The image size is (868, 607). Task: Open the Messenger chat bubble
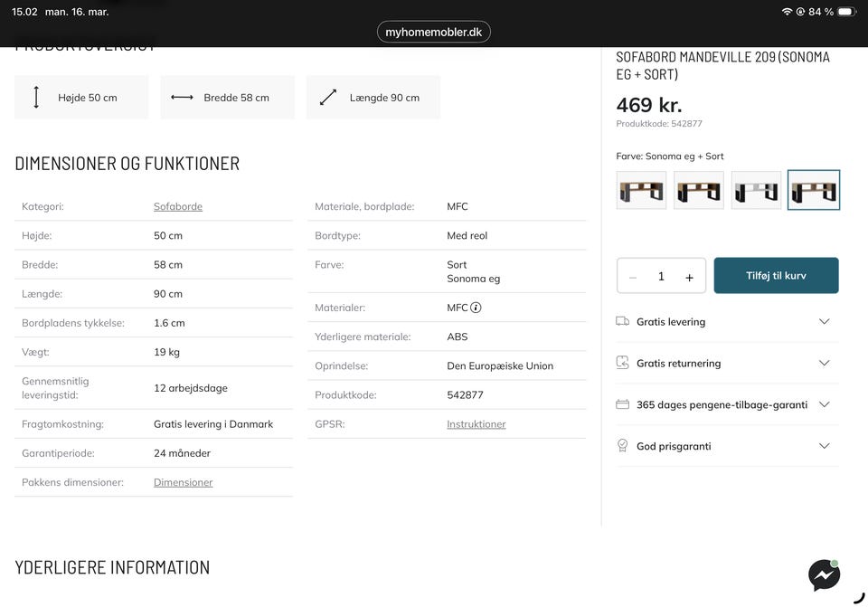[824, 575]
